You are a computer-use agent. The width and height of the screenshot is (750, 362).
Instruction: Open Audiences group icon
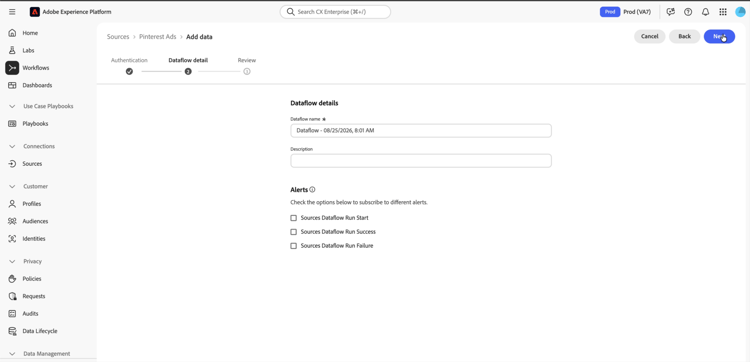point(12,221)
